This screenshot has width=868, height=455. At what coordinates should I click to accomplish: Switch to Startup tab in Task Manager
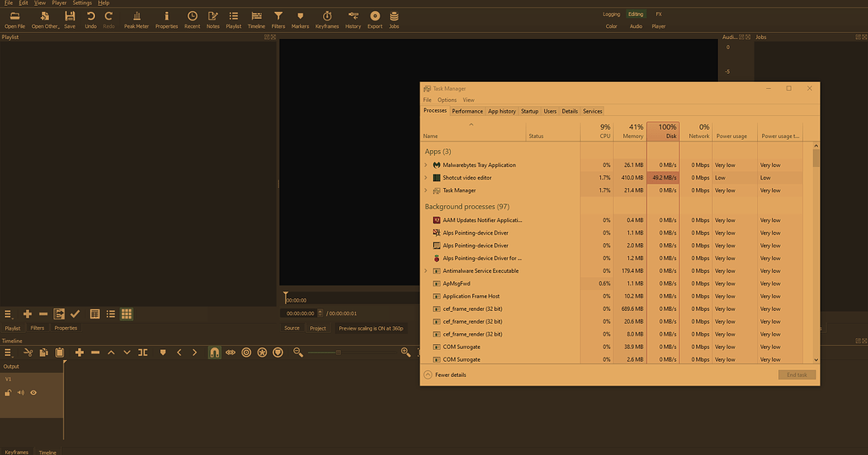click(x=530, y=111)
